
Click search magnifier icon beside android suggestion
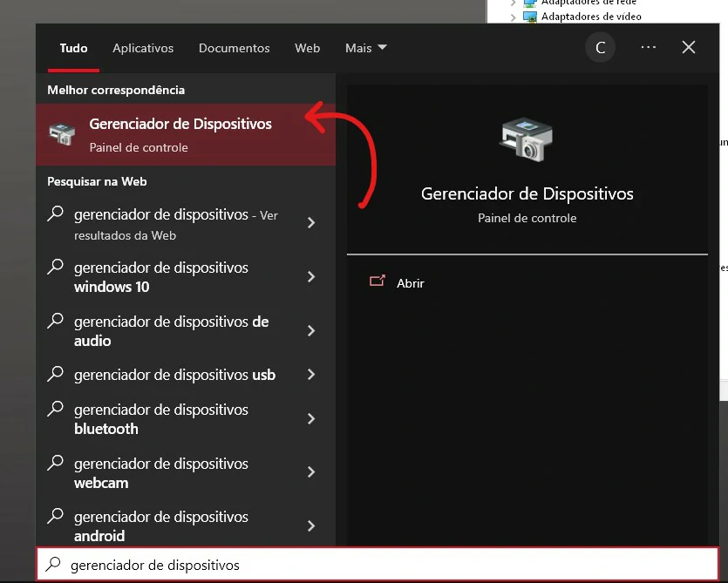coord(55,516)
